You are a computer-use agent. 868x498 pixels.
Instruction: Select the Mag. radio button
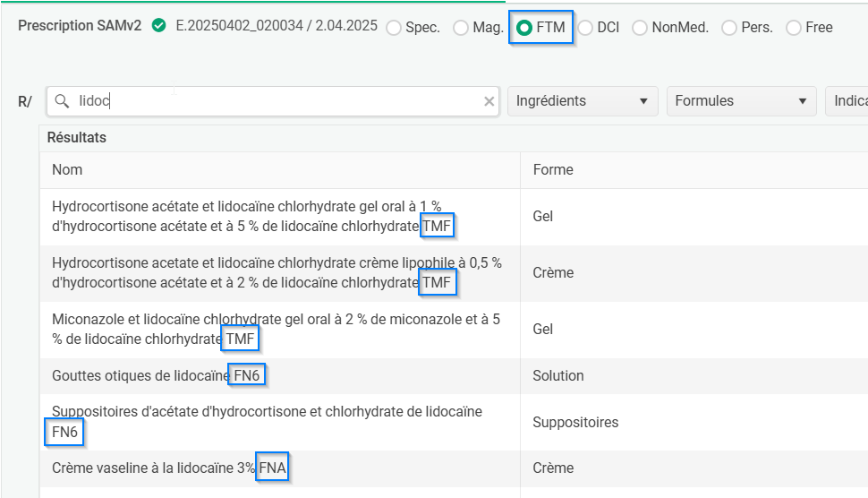click(461, 28)
